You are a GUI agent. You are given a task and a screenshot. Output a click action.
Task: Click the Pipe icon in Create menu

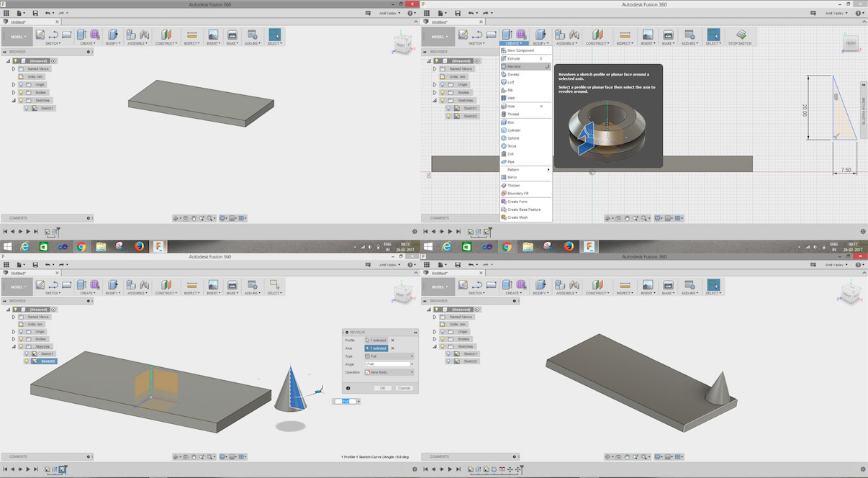pos(502,162)
